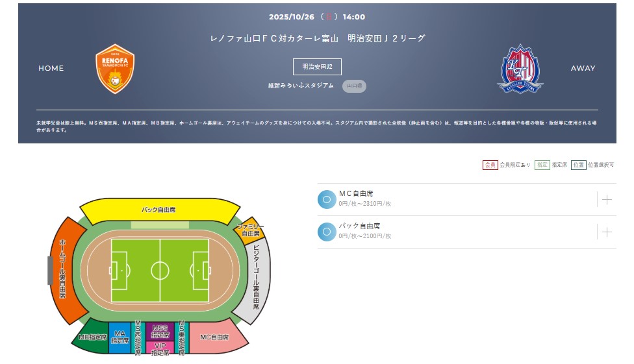
Task: Click the Renofa Yamaguchi FC home team logo
Action: pyautogui.click(x=115, y=68)
